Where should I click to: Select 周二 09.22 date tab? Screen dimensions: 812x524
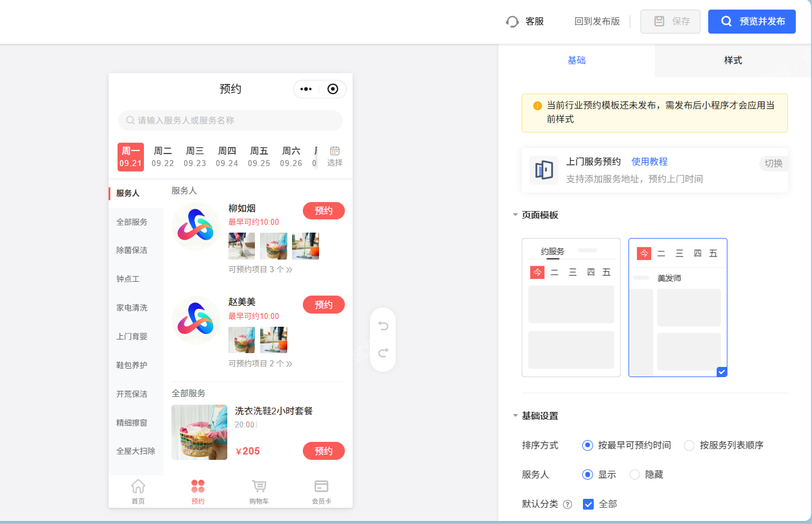163,156
